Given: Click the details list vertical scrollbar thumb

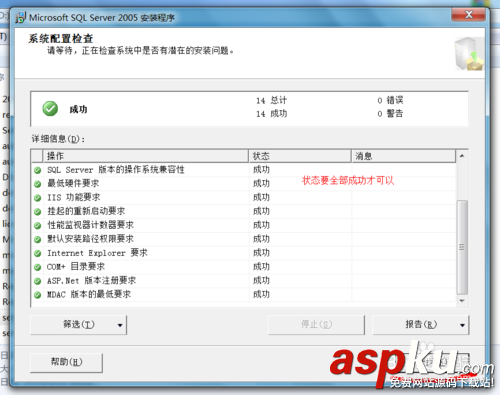Looking at the screenshot, I should click(462, 247).
